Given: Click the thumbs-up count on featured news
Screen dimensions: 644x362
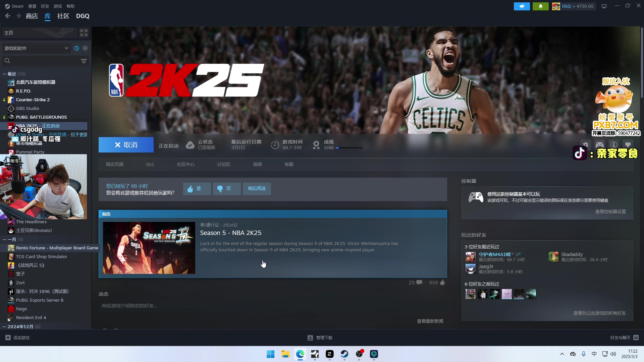Looking at the screenshot, I should [x=437, y=283].
